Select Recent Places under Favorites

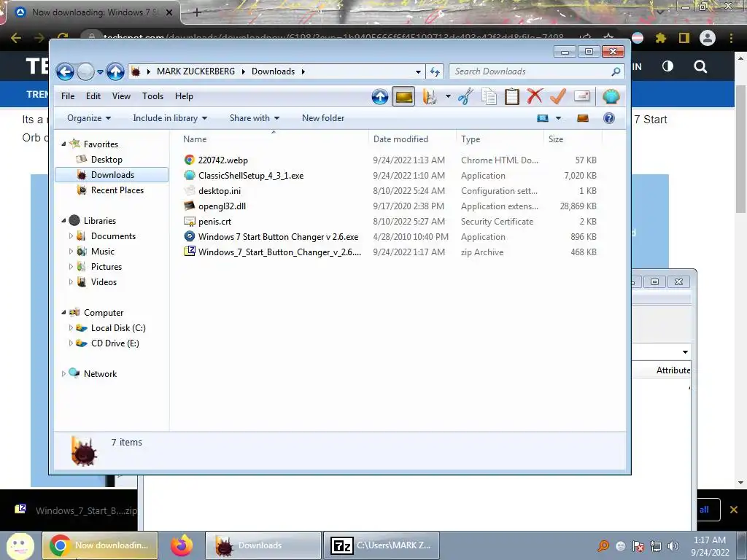117,190
